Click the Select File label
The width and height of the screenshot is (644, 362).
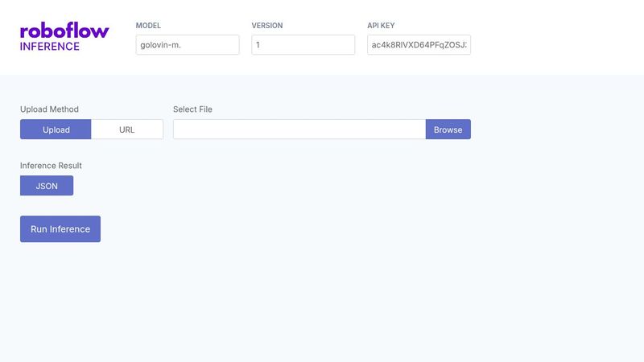[192, 109]
